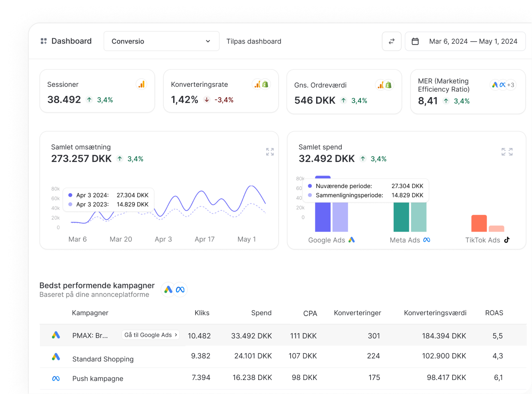Click the Google Ads logo under bar chart

[x=352, y=240]
